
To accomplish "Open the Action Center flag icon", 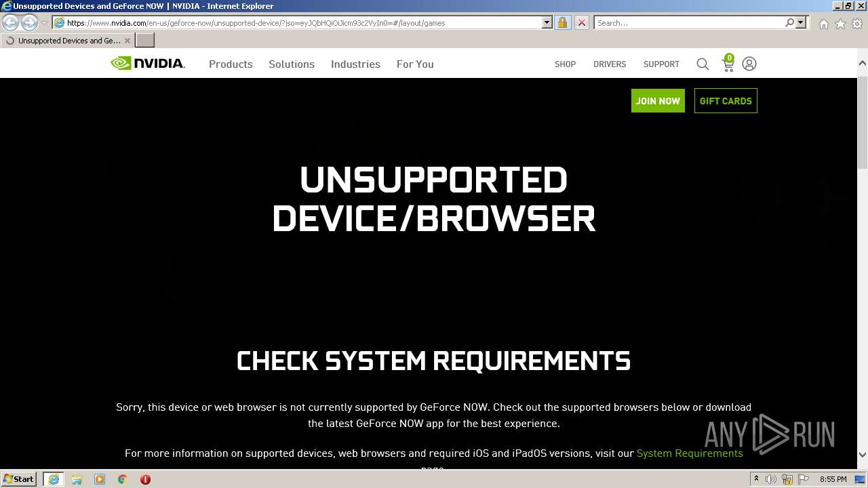I will (804, 479).
